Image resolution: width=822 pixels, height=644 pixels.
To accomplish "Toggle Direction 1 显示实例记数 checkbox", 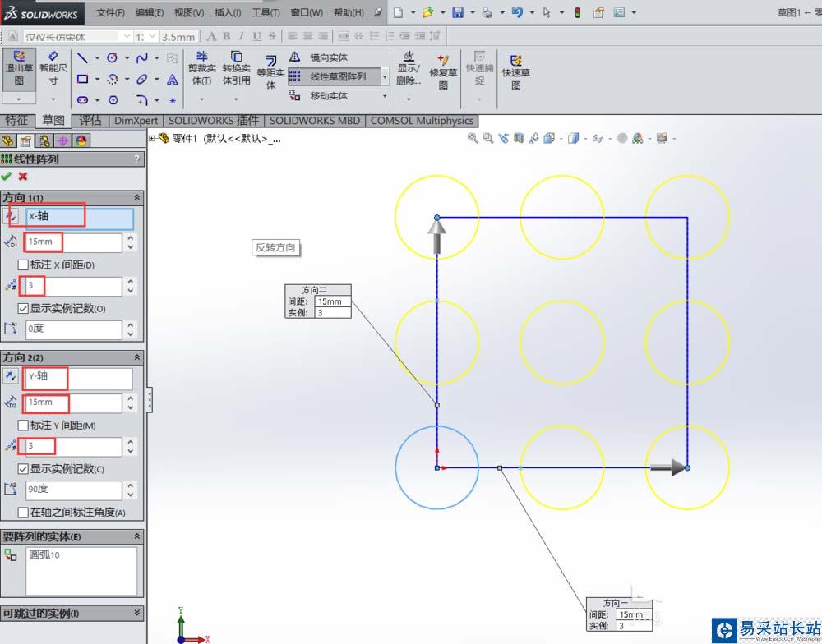I will [x=23, y=308].
